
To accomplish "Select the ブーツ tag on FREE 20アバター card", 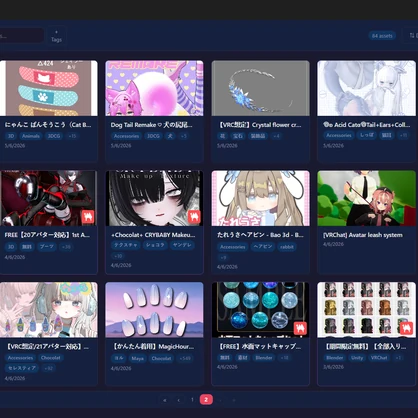I will (46, 247).
